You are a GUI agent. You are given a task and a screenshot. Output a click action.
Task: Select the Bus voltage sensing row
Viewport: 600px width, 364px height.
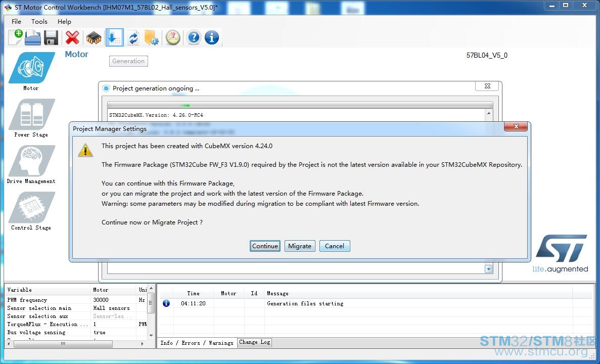coord(76,332)
